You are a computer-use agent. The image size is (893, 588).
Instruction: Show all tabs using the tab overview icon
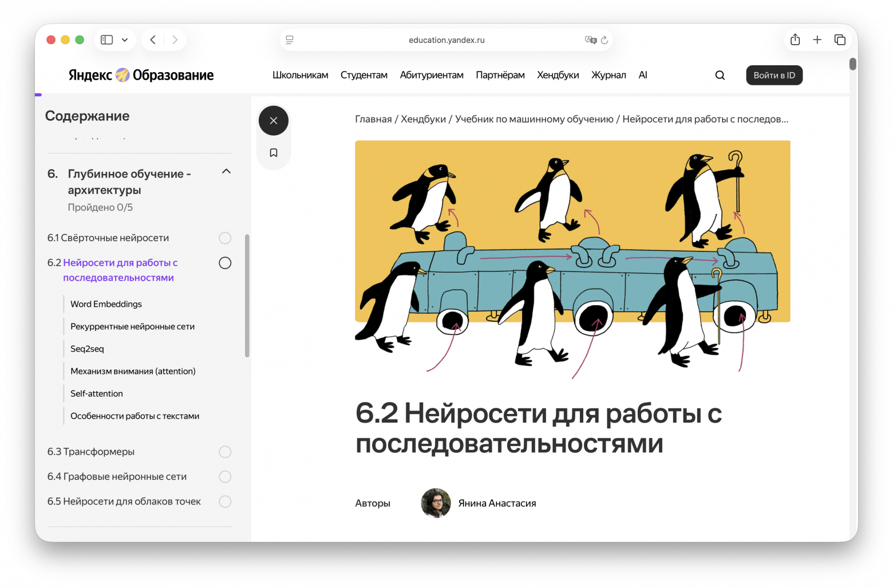840,40
